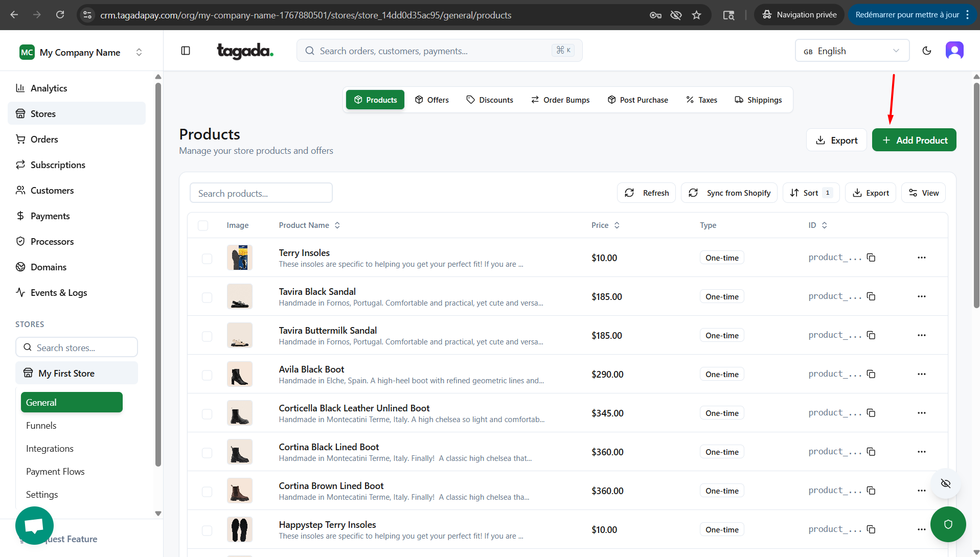The width and height of the screenshot is (980, 557).
Task: Click the Search products field
Action: pyautogui.click(x=261, y=193)
